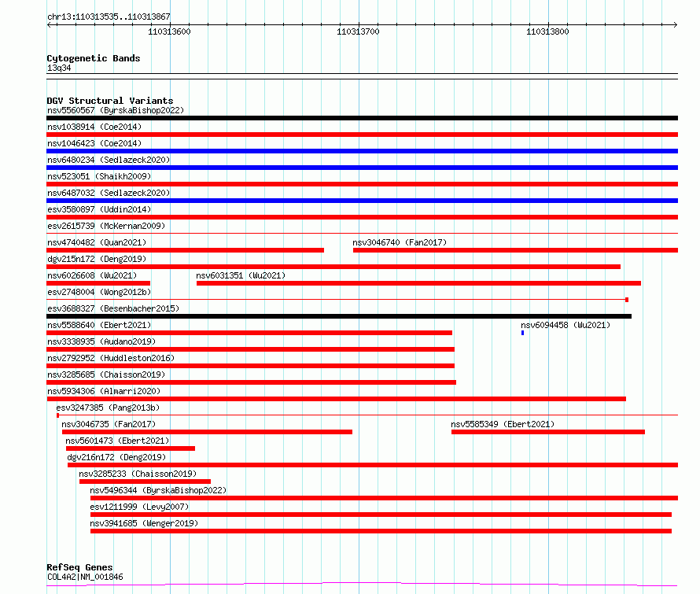
Task: Click the red bar under nsv3285233
Action: point(145,481)
